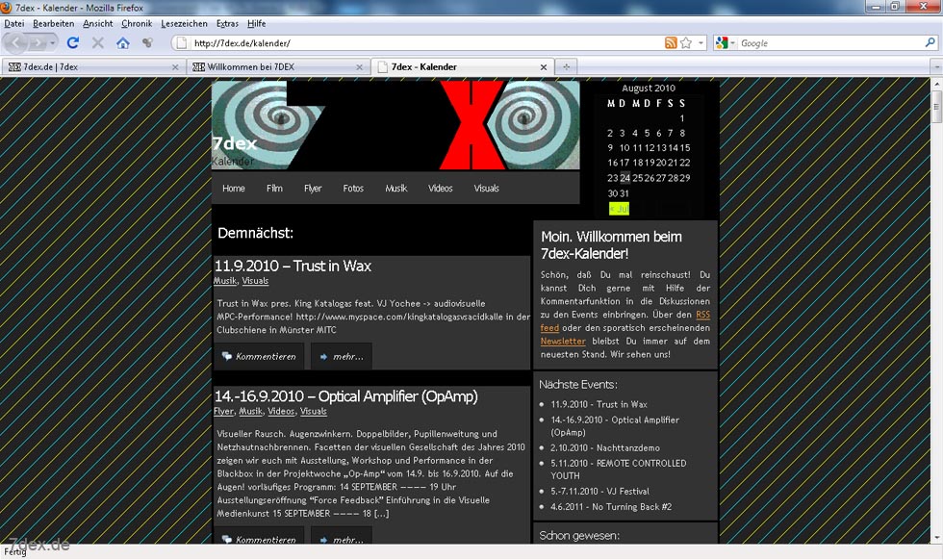Screen dimensions: 943x560
Task: Open the history dropdown next to forward button
Action: click(53, 42)
